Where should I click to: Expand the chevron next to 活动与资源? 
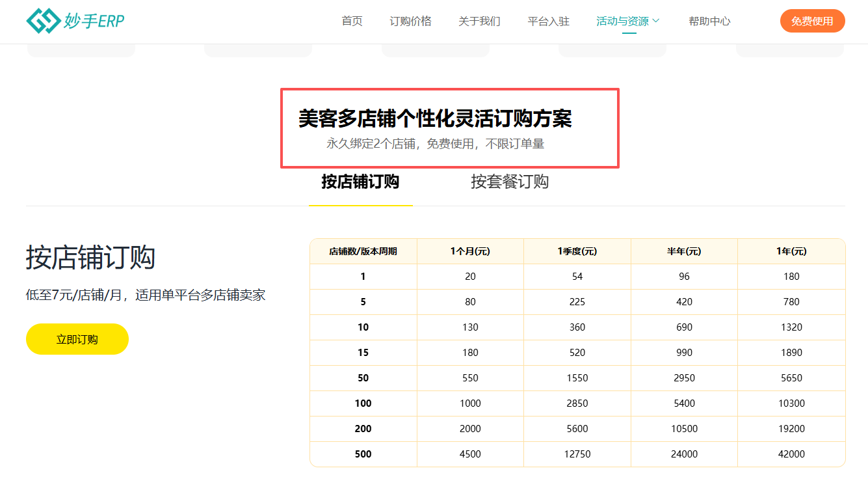click(x=655, y=20)
